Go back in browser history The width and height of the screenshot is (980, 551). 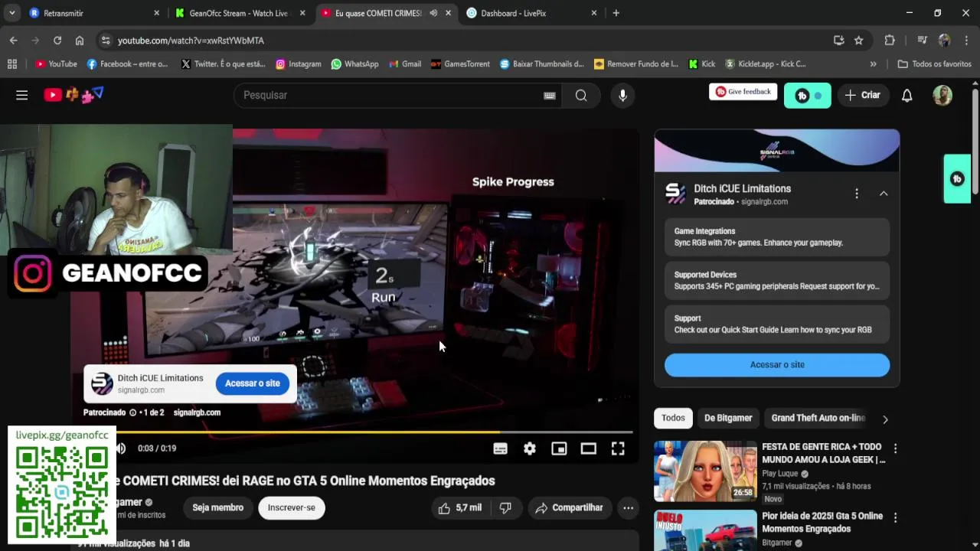pyautogui.click(x=13, y=40)
